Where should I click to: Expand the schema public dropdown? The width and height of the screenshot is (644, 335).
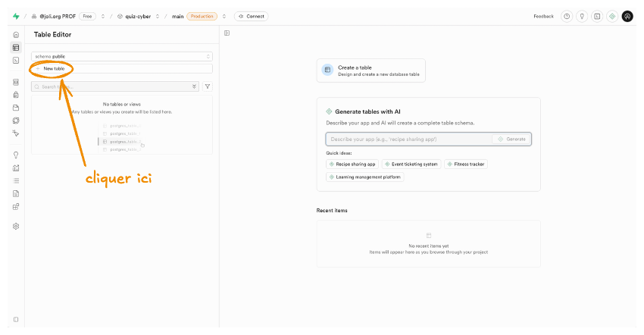[x=122, y=56]
